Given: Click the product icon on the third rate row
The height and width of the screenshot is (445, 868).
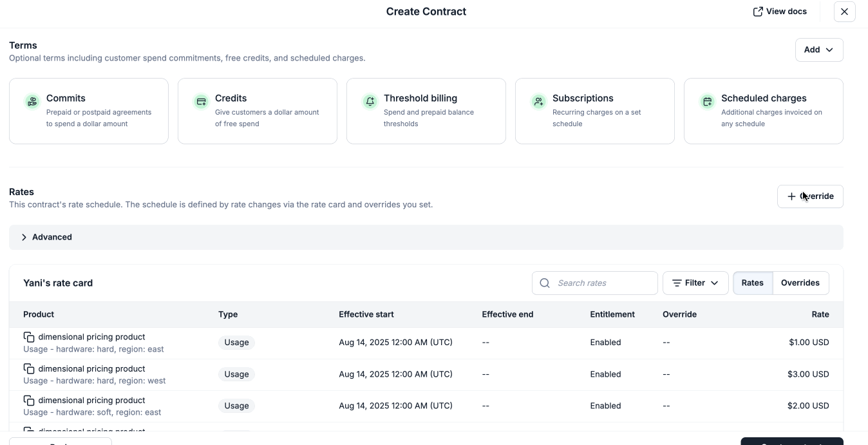Looking at the screenshot, I should (x=28, y=400).
